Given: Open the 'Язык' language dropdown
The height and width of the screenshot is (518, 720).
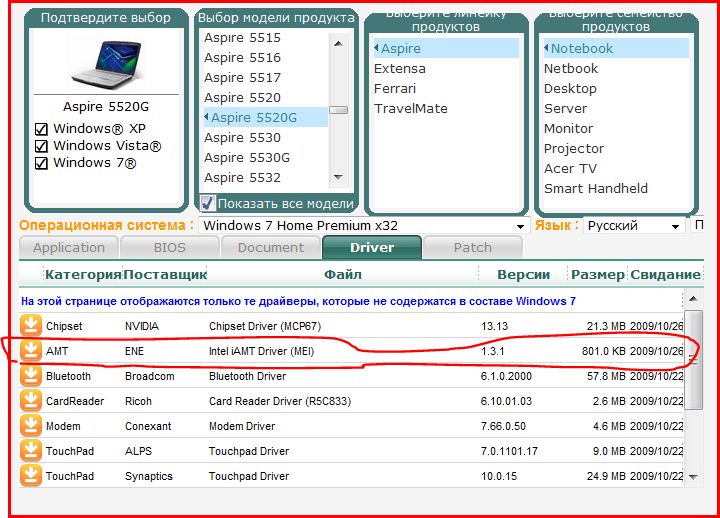Looking at the screenshot, I should pyautogui.click(x=633, y=225).
